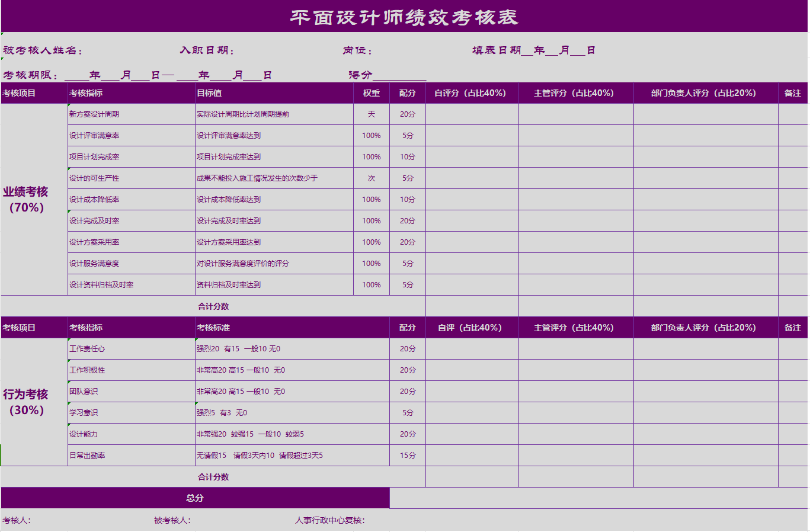Click the self-score cell for 新方案设计周期
The height and width of the screenshot is (532, 810).
coord(472,114)
